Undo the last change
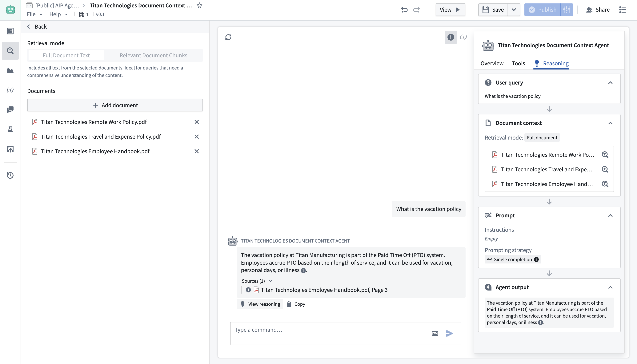The width and height of the screenshot is (637, 364). tap(404, 10)
